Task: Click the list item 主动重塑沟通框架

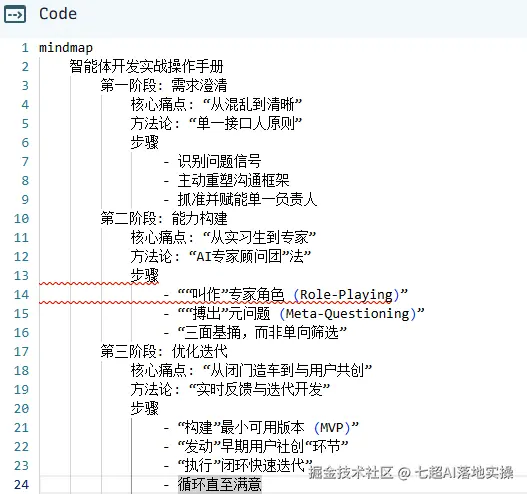Action: [233, 180]
